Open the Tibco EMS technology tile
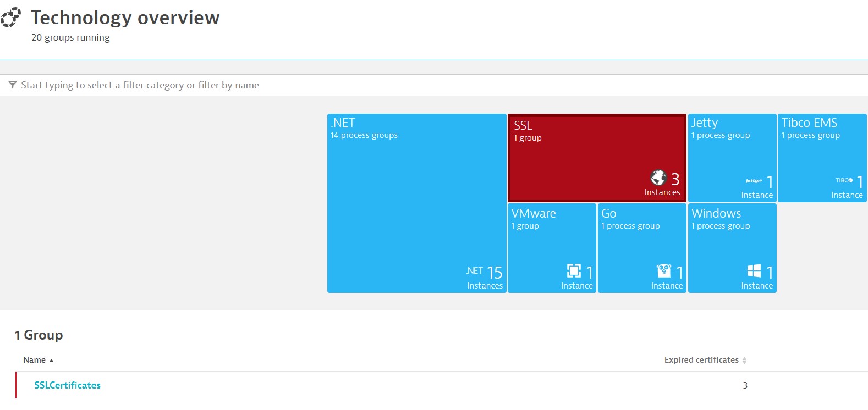The height and width of the screenshot is (410, 868). (822, 158)
